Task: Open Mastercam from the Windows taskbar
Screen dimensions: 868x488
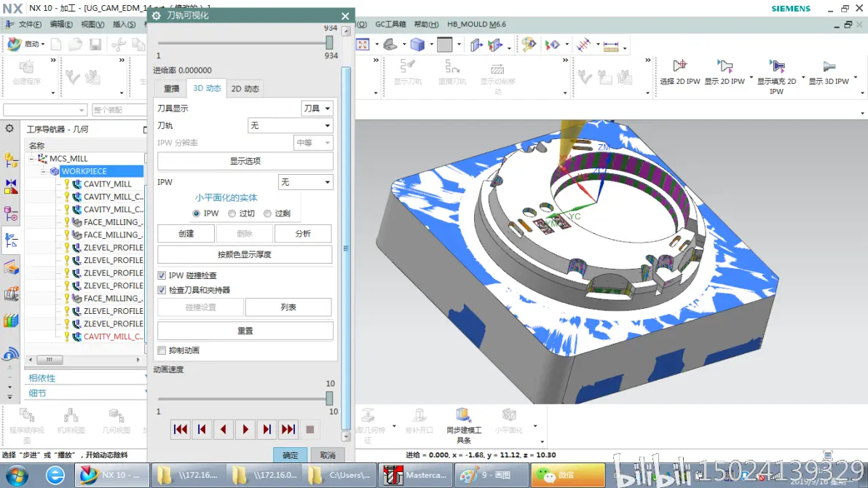Action: [415, 476]
